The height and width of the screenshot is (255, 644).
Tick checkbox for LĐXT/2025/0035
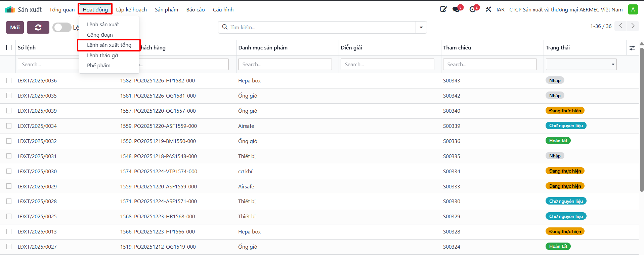click(9, 96)
